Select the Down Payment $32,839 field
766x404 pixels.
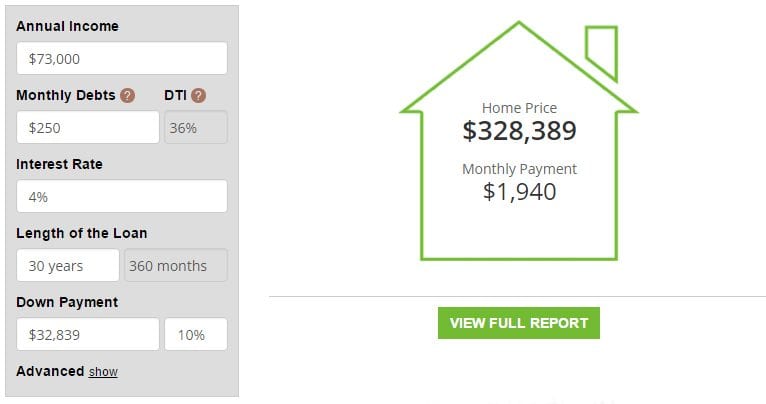click(x=88, y=334)
